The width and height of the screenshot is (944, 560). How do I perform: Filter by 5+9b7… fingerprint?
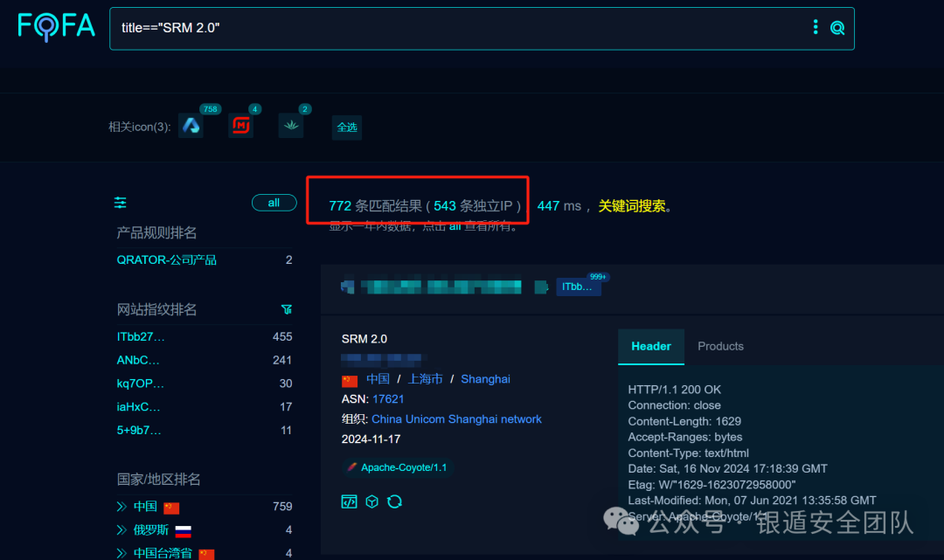[138, 431]
